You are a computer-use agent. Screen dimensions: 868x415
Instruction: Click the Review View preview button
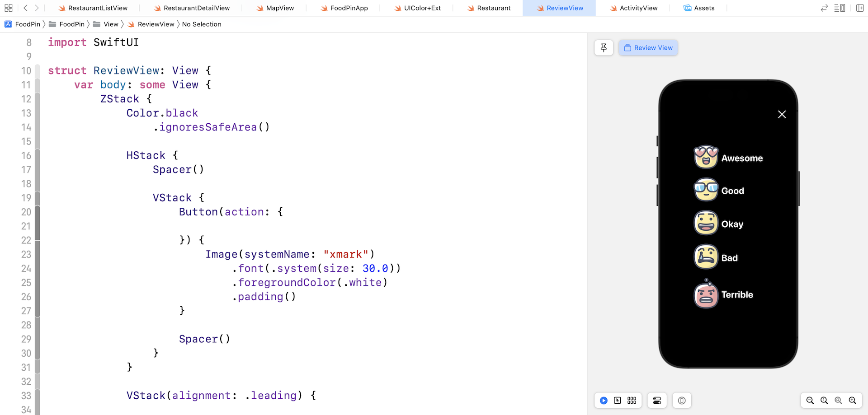click(x=648, y=47)
